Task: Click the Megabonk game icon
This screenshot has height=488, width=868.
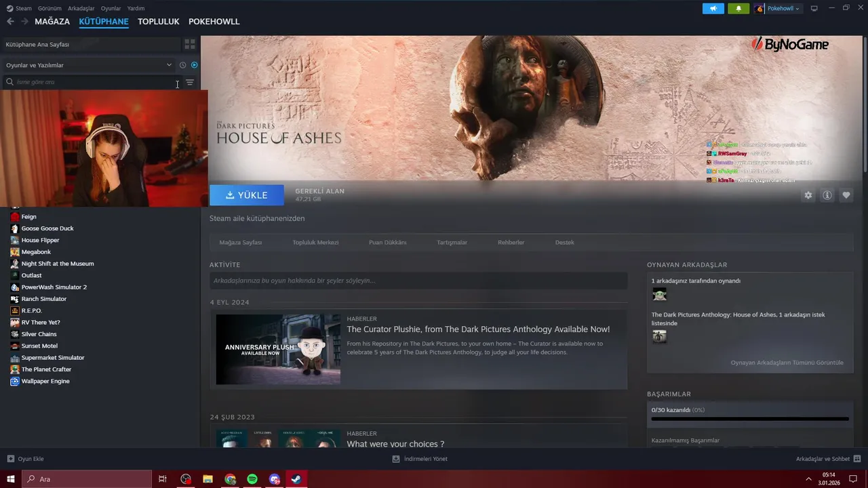Action: (15, 252)
